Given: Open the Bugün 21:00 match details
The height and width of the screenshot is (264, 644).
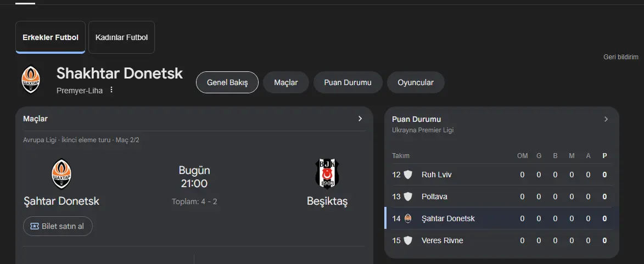Looking at the screenshot, I should [194, 177].
